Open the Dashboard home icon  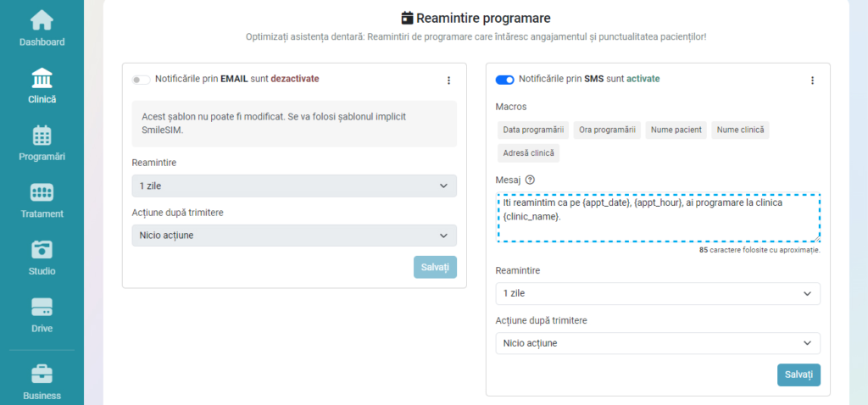42,20
